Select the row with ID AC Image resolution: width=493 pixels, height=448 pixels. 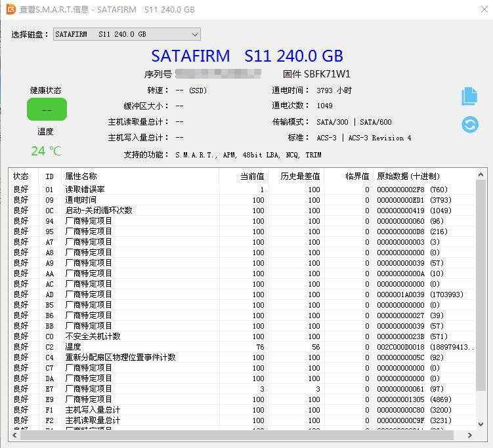tap(242, 284)
